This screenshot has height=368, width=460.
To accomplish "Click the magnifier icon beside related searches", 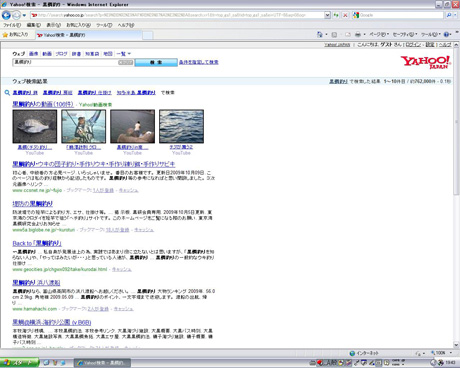I will point(7,93).
